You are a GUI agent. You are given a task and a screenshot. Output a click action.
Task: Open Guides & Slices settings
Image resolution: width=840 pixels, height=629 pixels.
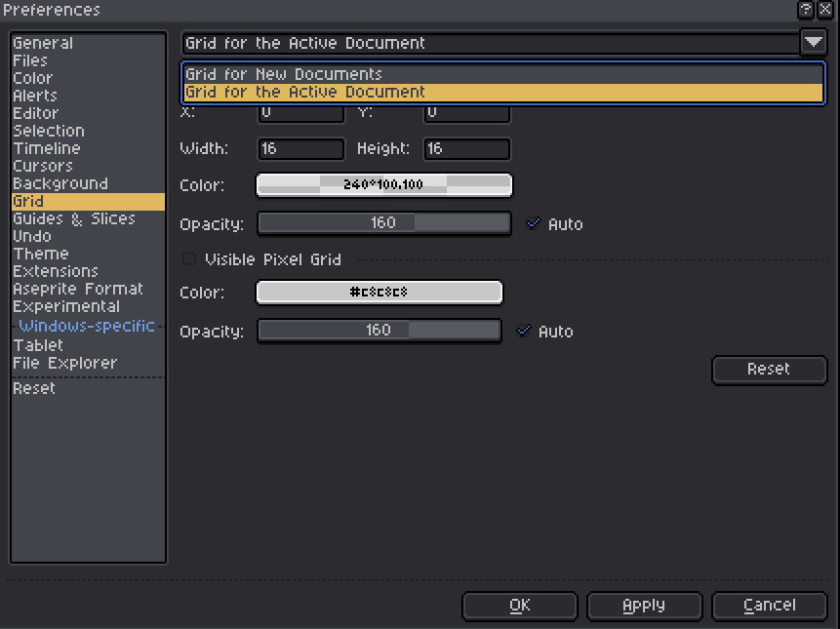coord(74,218)
